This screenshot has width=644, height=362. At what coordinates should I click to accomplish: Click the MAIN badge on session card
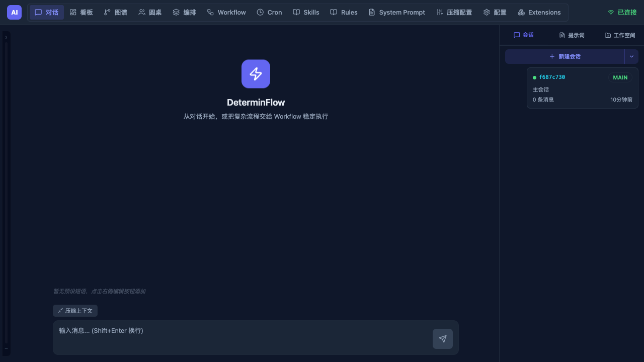coord(620,77)
